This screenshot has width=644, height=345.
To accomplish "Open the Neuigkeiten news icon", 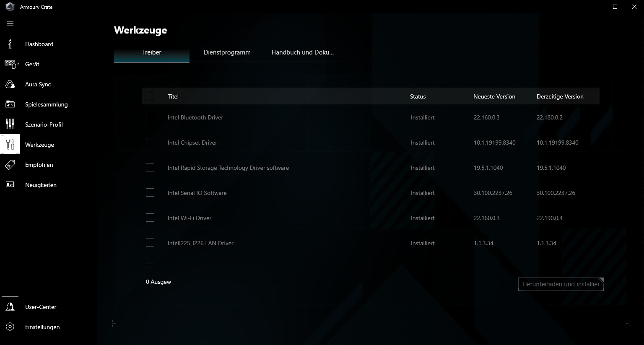I will point(10,185).
